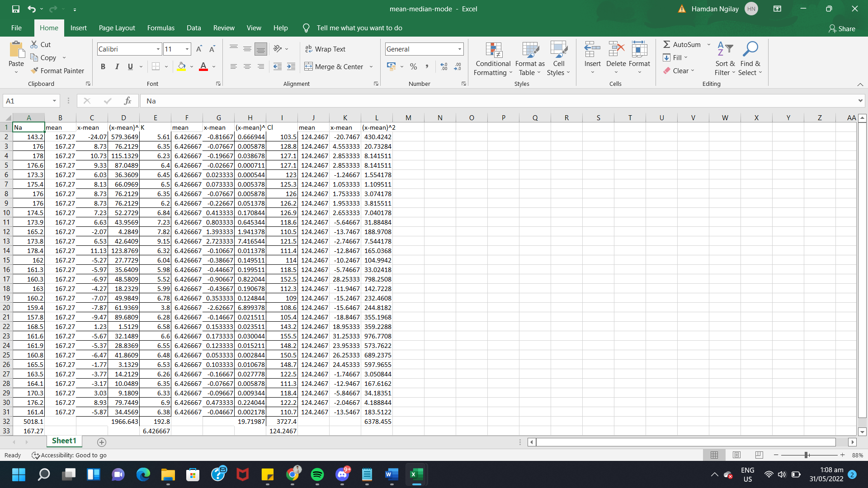Click AutoSum sigma button
Viewport: 868px width, 488px height.
tap(682, 44)
